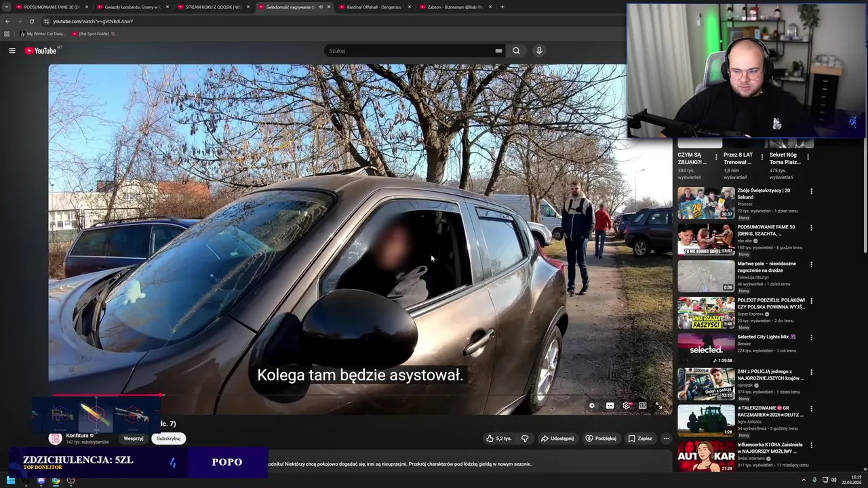Open the POLEXIT PODZIELIŁ POLAKÓW video title
This screenshot has height=488, width=868.
point(771,303)
